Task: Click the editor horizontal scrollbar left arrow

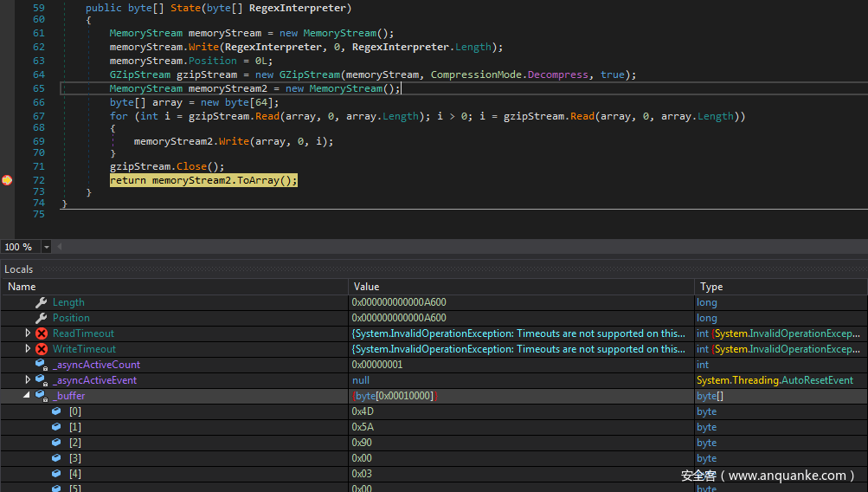Action: point(59,247)
